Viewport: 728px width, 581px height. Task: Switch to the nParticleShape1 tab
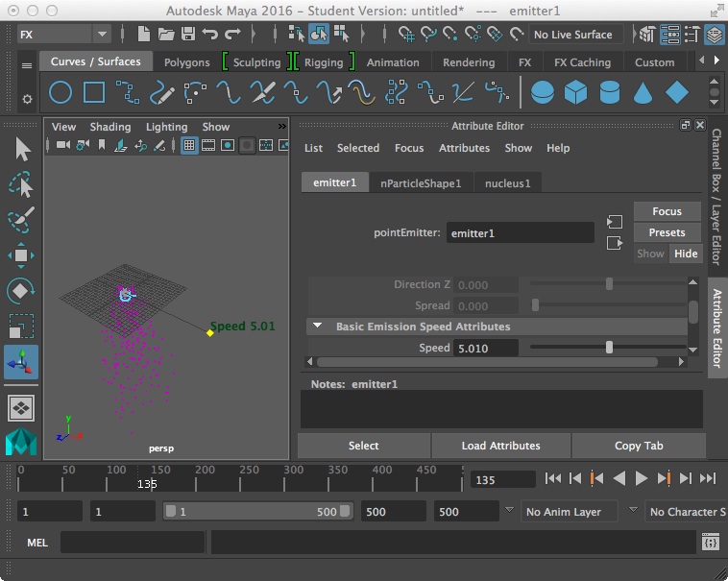[421, 183]
